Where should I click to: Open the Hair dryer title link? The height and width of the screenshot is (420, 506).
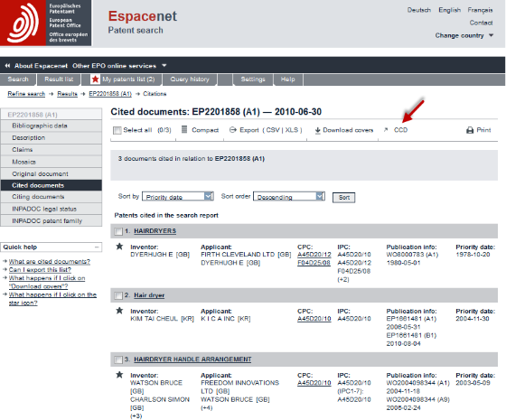149,295
